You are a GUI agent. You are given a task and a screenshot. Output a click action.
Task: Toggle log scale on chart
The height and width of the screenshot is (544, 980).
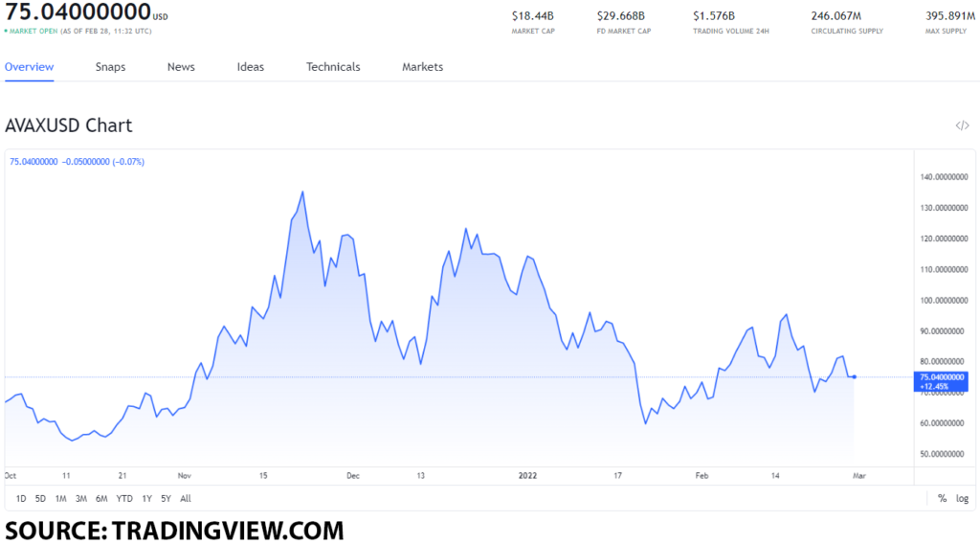point(963,498)
